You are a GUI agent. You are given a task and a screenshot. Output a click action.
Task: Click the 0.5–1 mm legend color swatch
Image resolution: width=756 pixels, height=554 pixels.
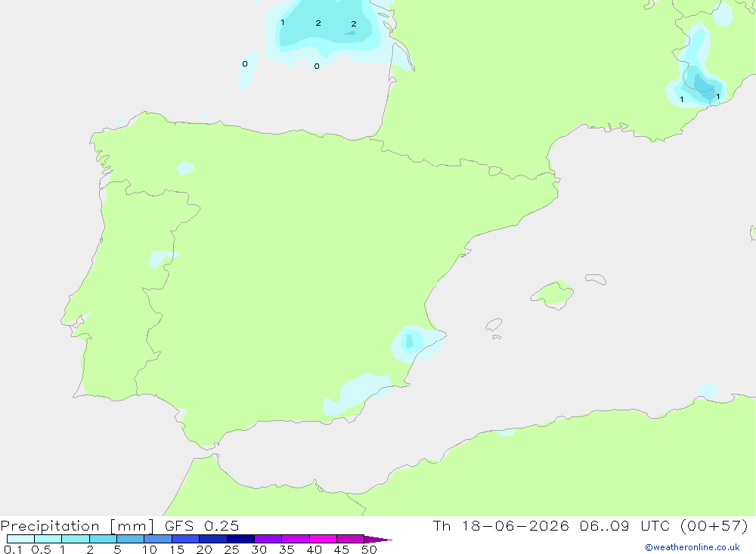click(48, 539)
